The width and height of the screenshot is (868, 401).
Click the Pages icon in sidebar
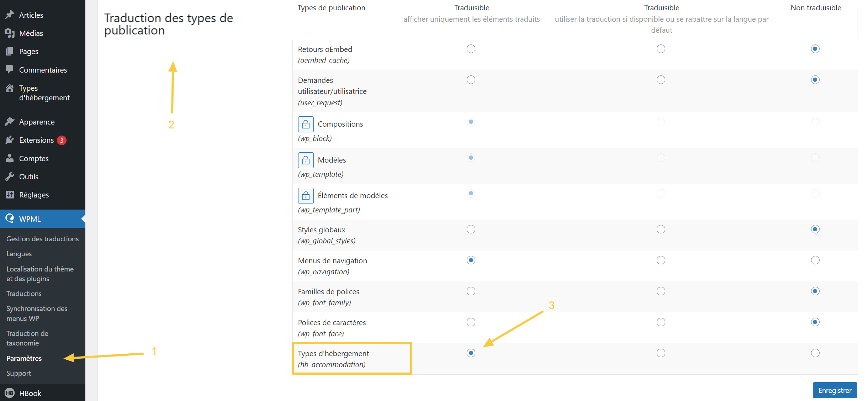tap(10, 52)
